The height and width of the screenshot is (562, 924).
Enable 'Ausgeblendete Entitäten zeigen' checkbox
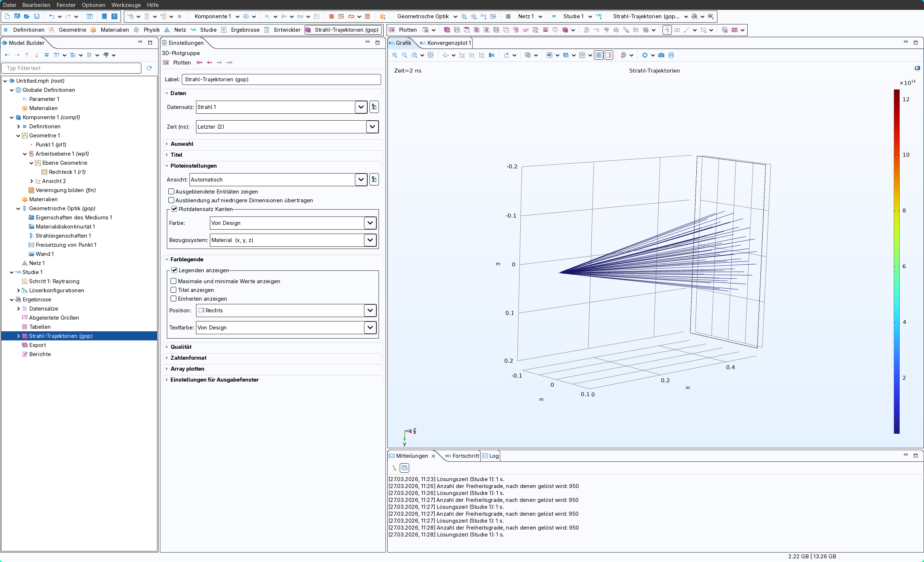pos(171,191)
